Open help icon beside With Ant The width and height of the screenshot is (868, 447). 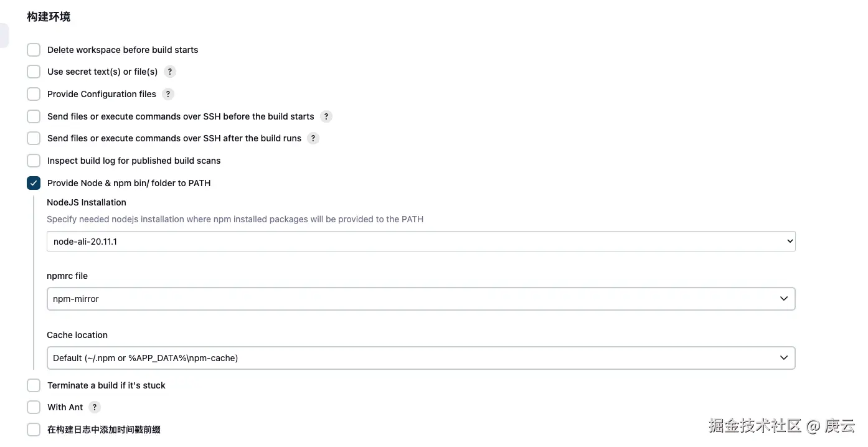94,407
